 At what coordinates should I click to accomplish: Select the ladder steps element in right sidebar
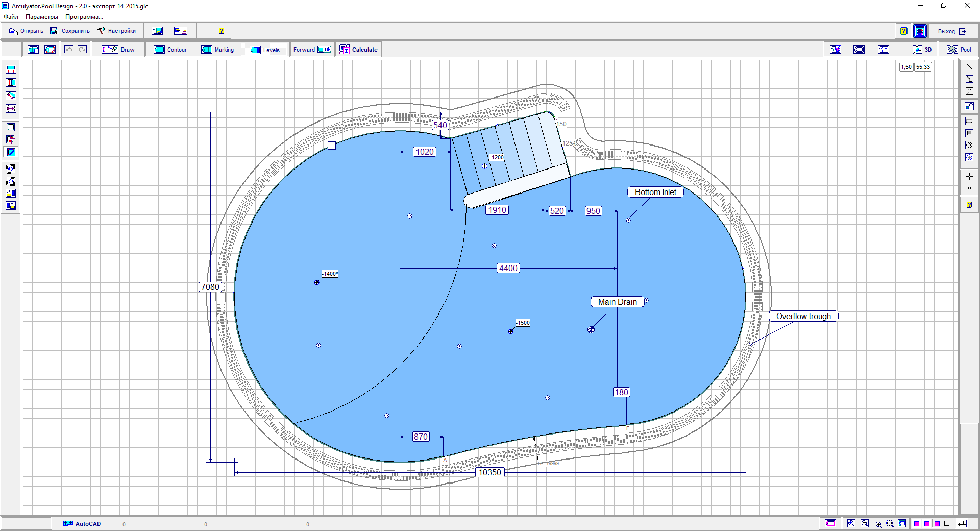pos(969,133)
